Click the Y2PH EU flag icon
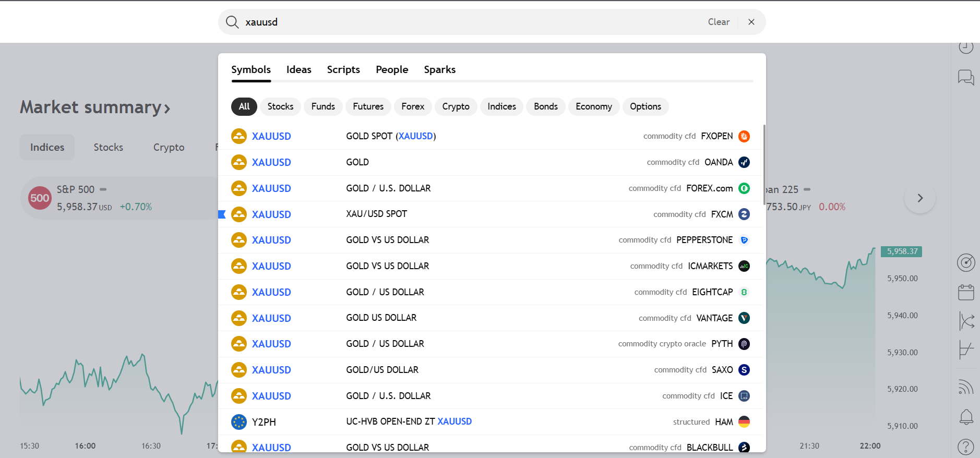The height and width of the screenshot is (458, 980). [239, 421]
